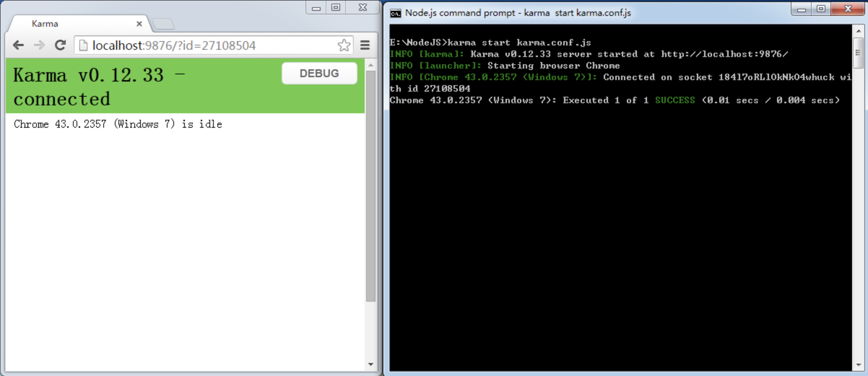Maximize the Node.js command prompt window
This screenshot has width=868, height=376.
(x=821, y=9)
